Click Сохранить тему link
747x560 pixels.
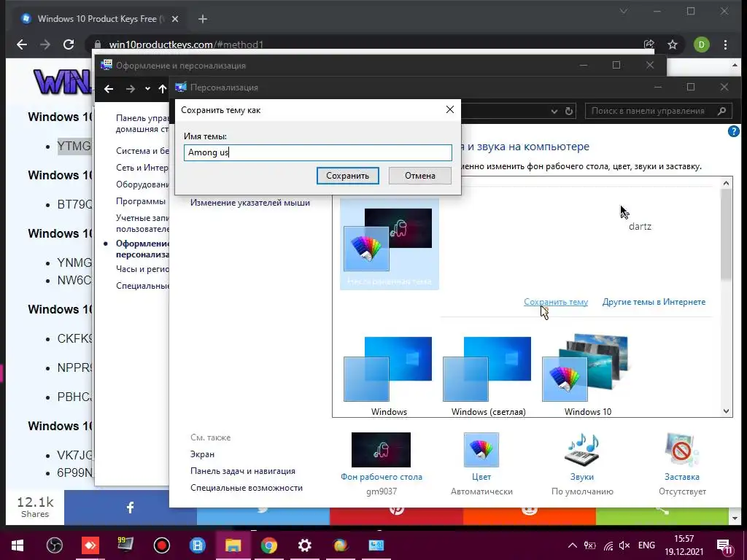[x=555, y=302]
